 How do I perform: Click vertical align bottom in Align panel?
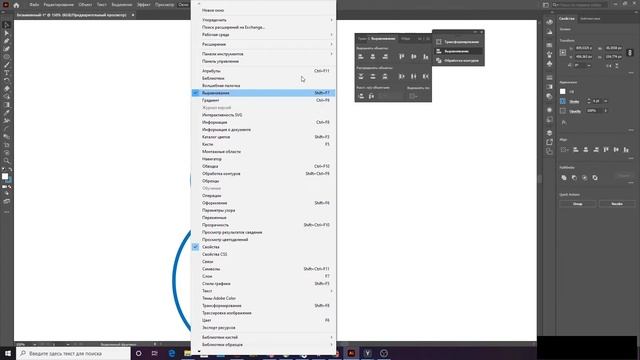pyautogui.click(x=426, y=57)
